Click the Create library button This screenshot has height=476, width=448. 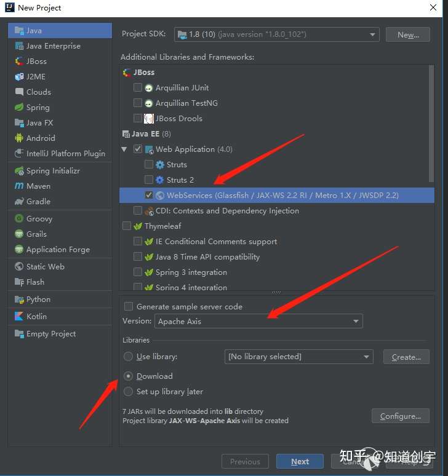406,357
